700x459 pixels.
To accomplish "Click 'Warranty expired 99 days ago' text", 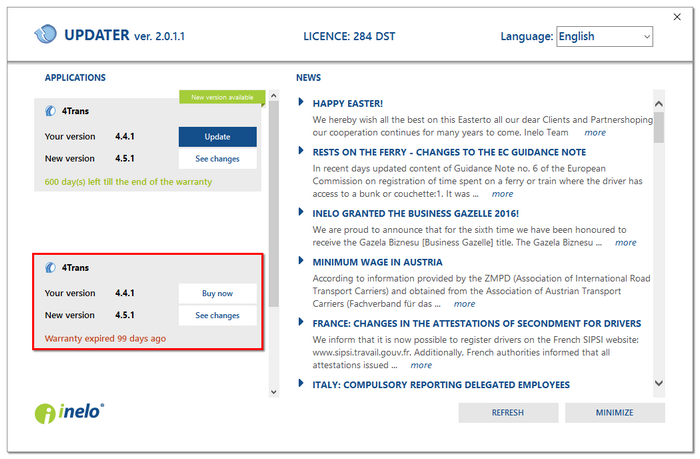I will tap(105, 338).
